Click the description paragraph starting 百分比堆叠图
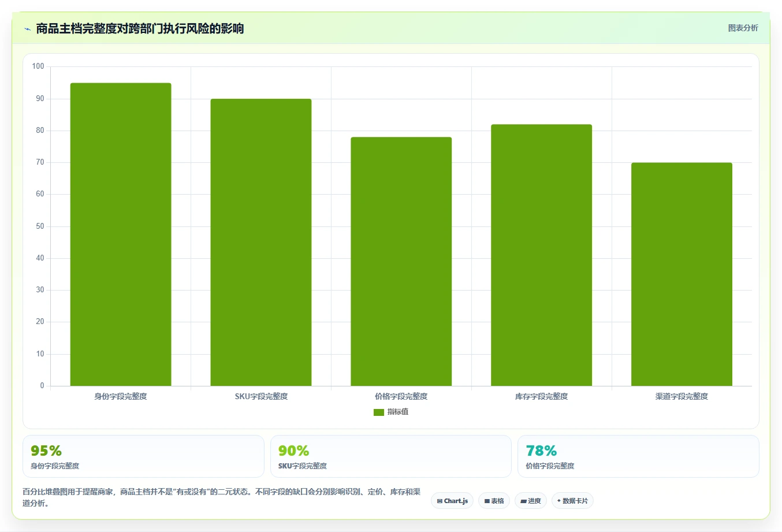782x532 pixels. point(221,497)
